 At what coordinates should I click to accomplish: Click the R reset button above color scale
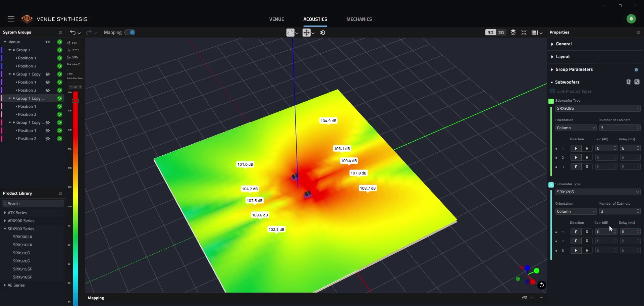coord(75,87)
